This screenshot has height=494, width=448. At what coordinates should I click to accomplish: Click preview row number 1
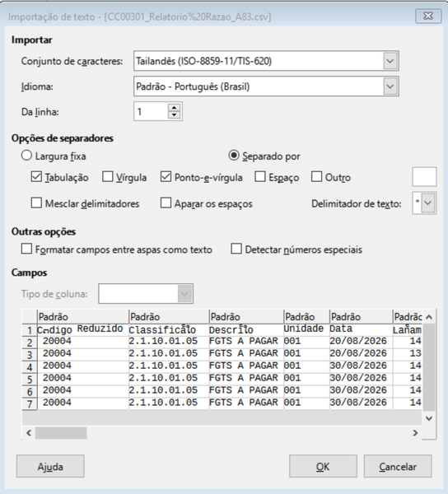30,330
